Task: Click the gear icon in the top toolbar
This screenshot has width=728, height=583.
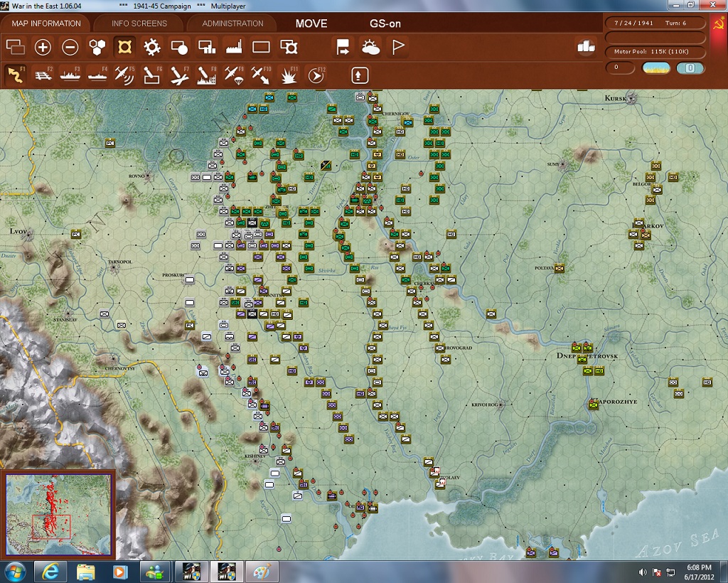Action: pos(152,47)
